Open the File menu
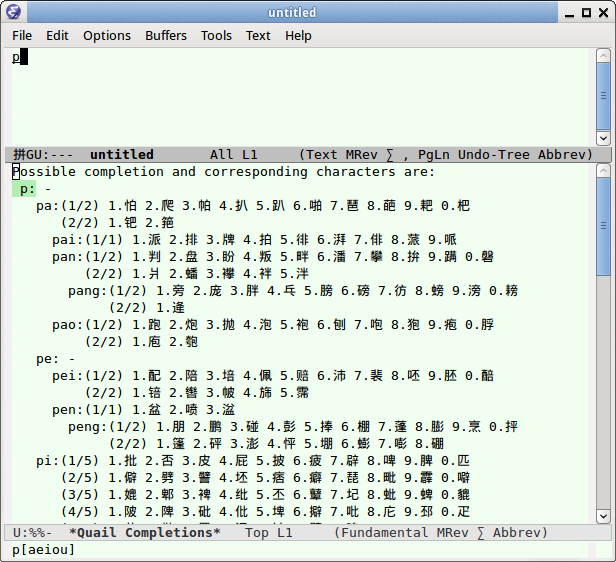The image size is (616, 562). coord(22,35)
